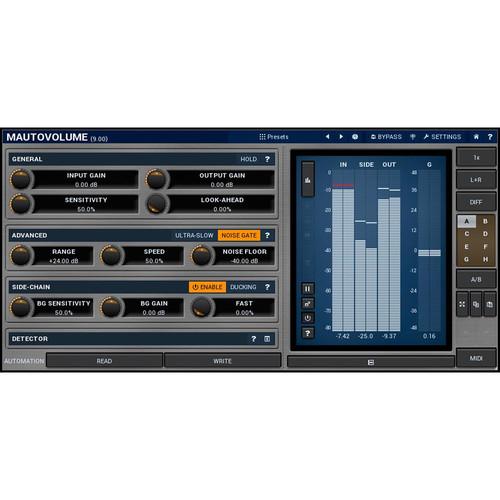Image resolution: width=500 pixels, height=500 pixels.
Task: Click the A/B comparison button
Action: [476, 279]
